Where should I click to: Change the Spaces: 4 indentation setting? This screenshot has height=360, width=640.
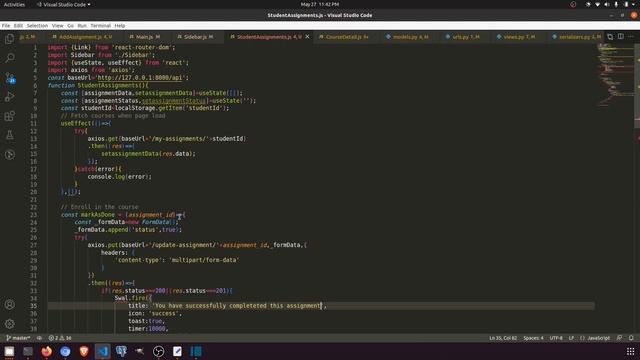pyautogui.click(x=533, y=338)
